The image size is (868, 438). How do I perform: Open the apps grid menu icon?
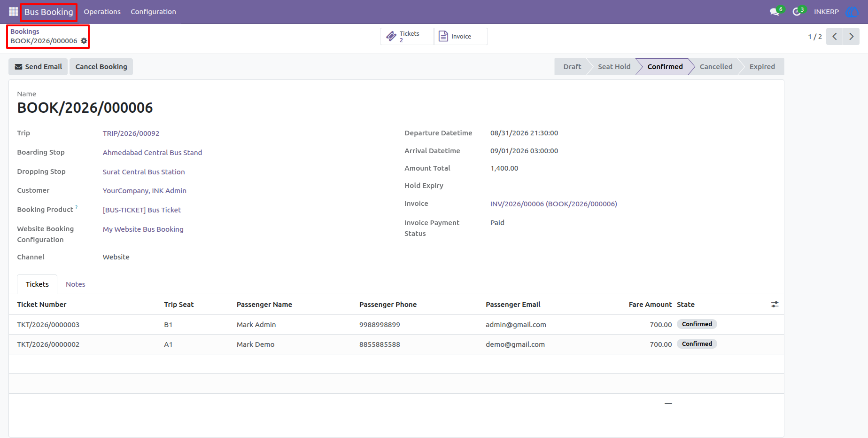pos(13,12)
